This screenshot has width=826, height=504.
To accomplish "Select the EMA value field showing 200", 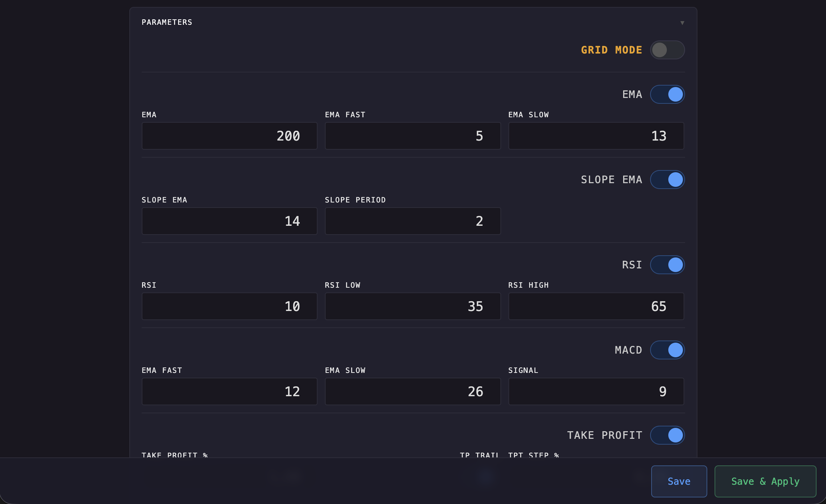I will coord(229,136).
